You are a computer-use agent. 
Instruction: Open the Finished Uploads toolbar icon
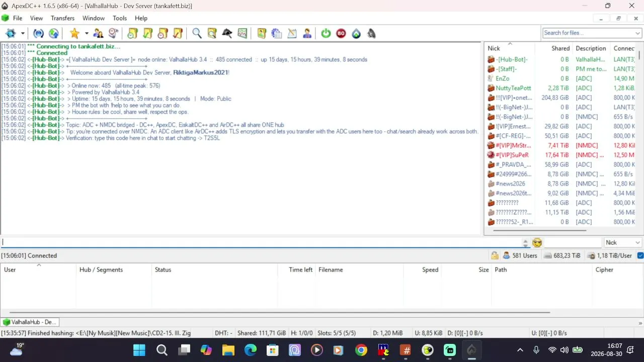point(178,34)
